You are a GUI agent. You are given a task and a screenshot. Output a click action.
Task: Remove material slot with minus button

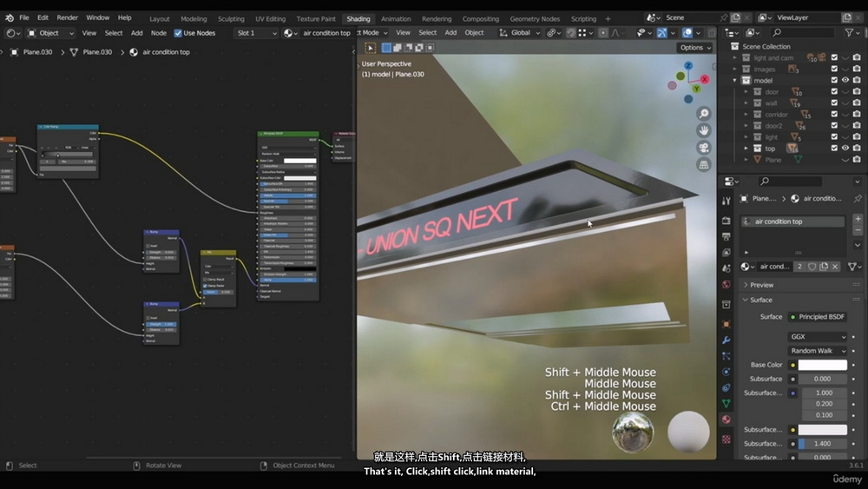[858, 230]
